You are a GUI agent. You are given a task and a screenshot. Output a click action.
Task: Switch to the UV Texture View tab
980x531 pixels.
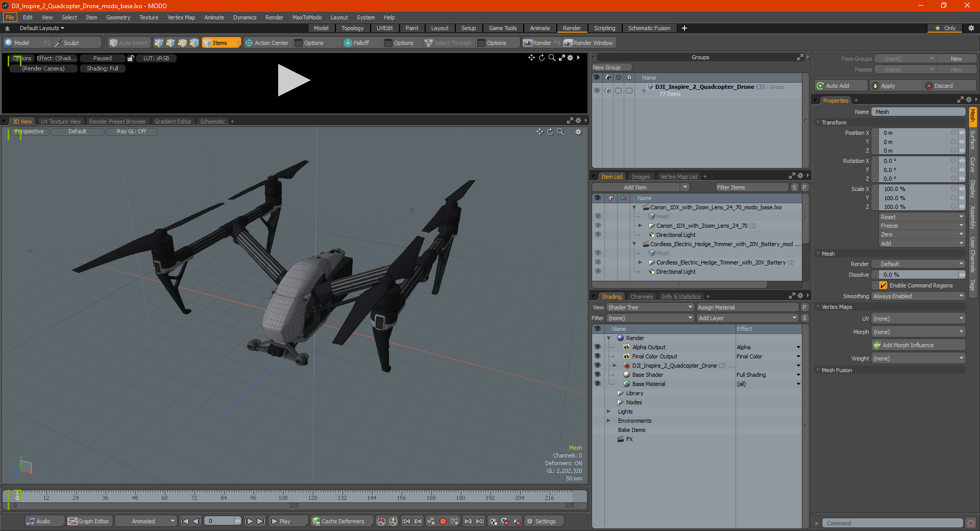point(60,122)
